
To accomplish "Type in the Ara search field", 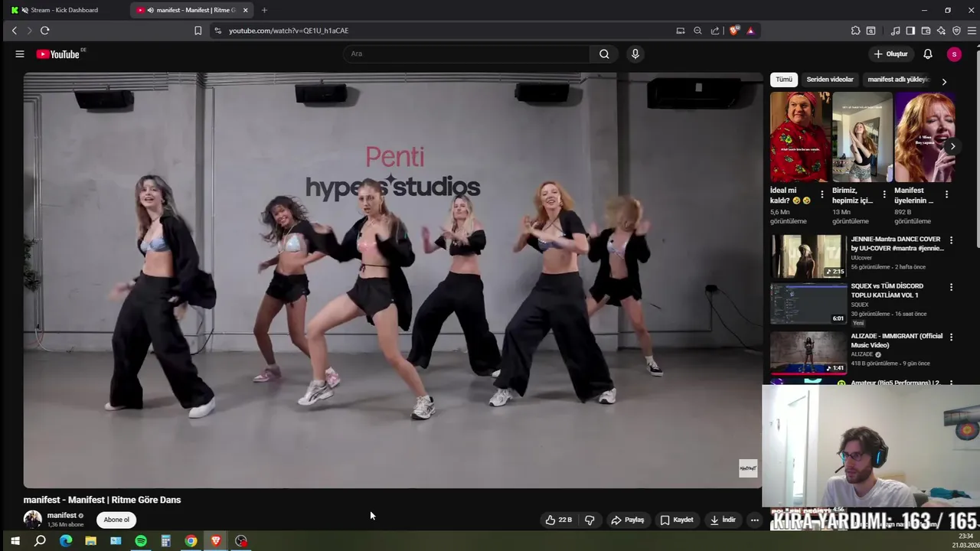I will [x=467, y=54].
